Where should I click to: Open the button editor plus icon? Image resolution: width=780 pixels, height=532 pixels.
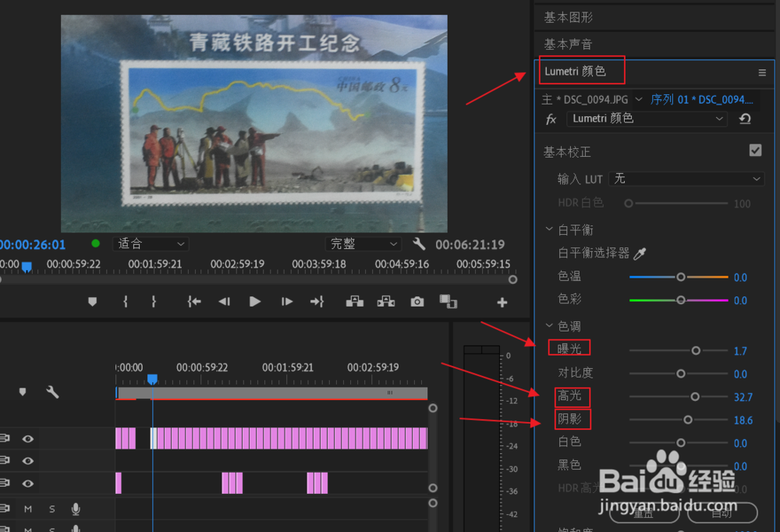click(502, 302)
